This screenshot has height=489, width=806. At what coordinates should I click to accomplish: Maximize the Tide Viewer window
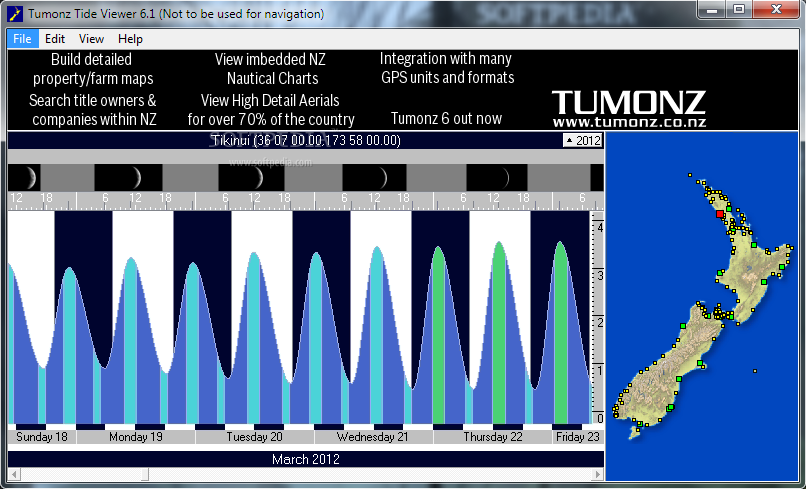(x=739, y=9)
